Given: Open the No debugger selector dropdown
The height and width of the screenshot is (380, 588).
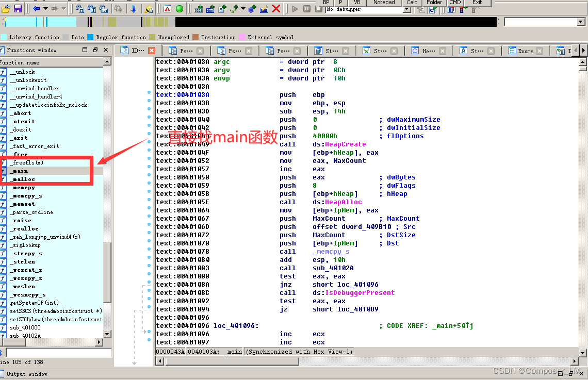Looking at the screenshot, I should 406,9.
